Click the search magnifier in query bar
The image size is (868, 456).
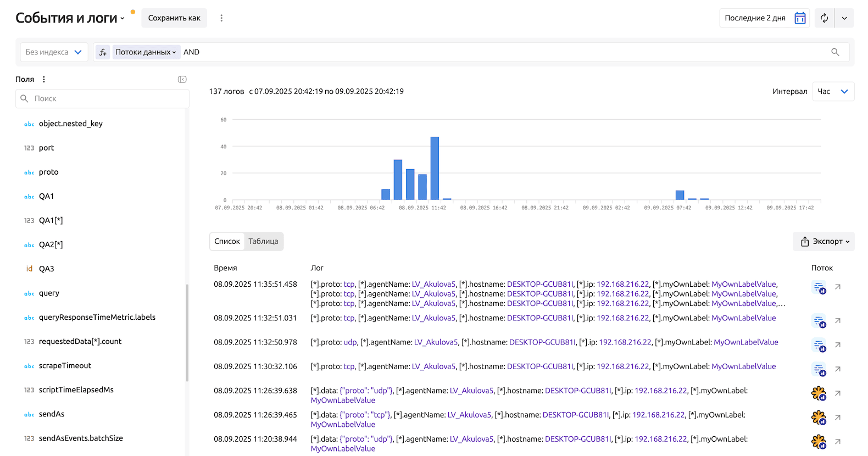point(835,52)
